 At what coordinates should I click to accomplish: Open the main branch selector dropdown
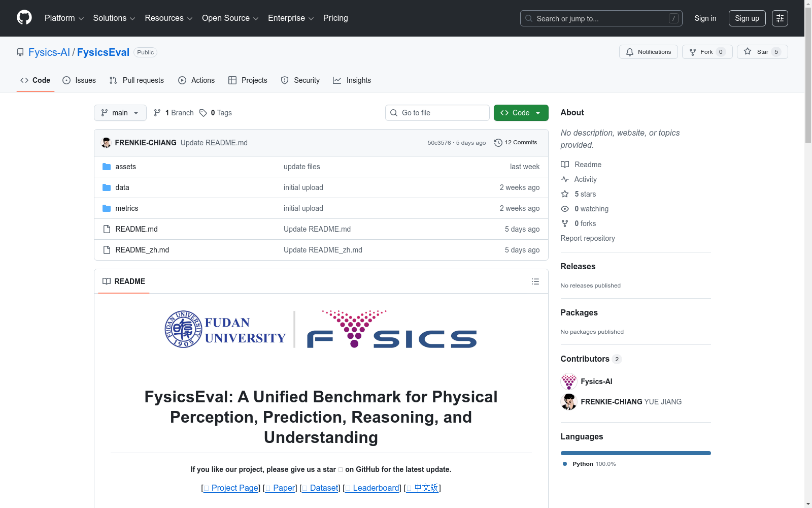pos(120,113)
